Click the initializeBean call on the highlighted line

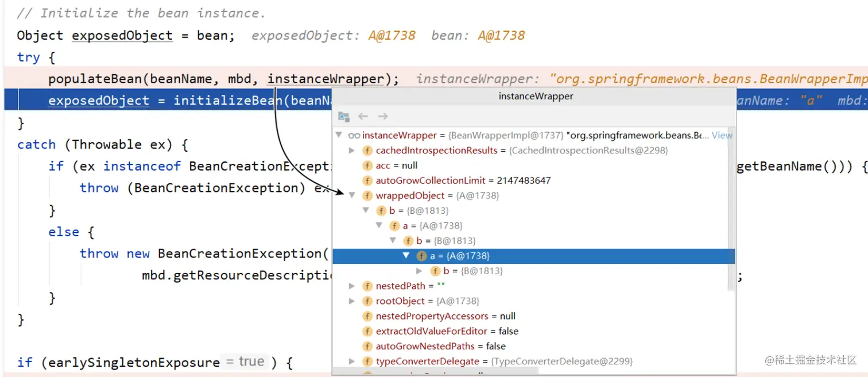[229, 101]
